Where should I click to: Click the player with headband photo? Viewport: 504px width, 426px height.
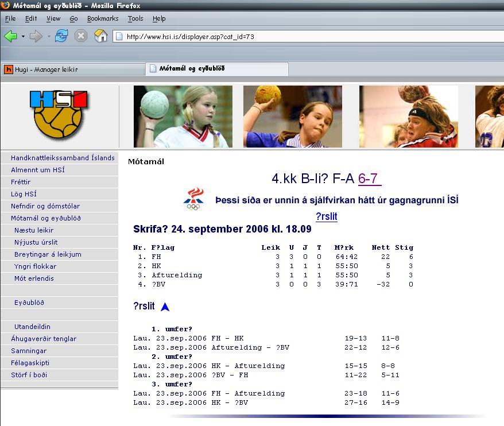tap(409, 117)
